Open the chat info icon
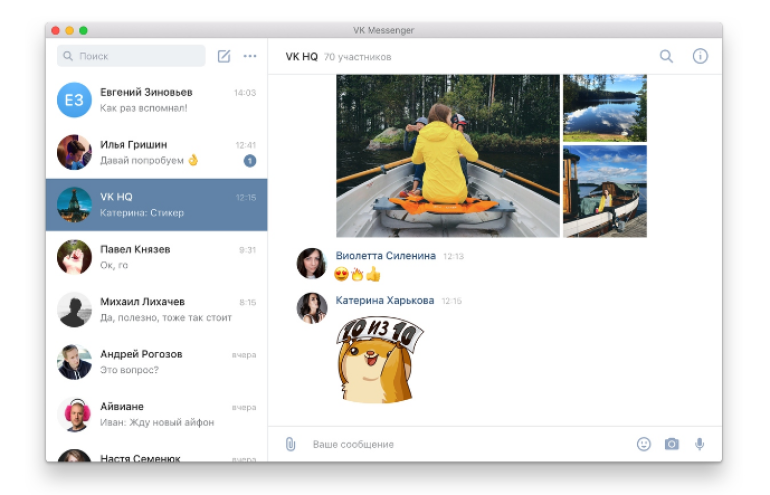The image size is (770, 495). (700, 56)
